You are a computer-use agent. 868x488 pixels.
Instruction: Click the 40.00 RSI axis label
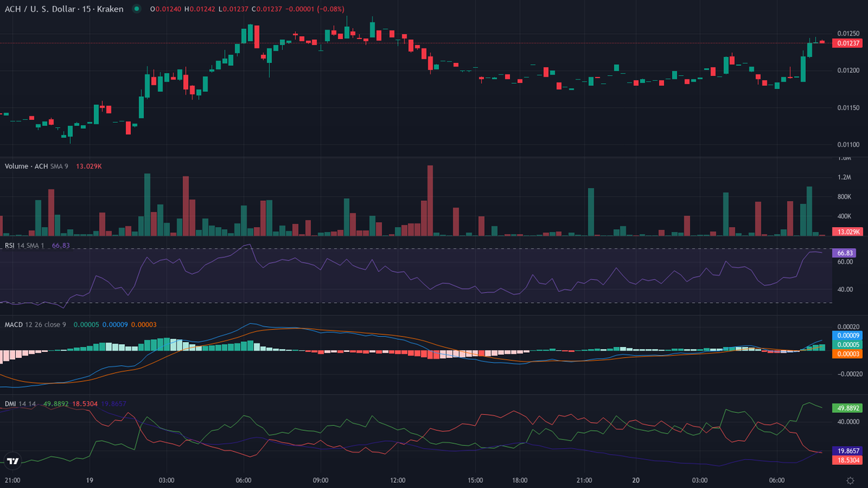point(845,290)
